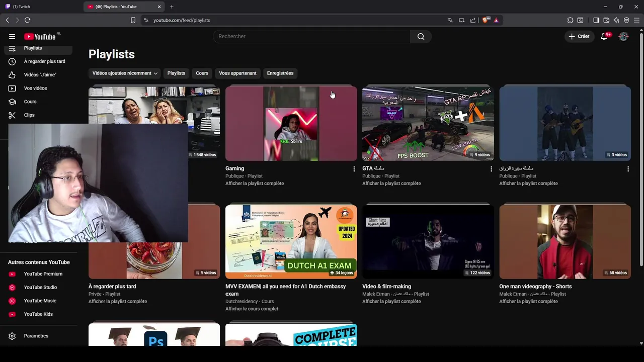Image resolution: width=644 pixels, height=362 pixels.
Task: Open the Leo AI sparkle icon
Action: 616,20
